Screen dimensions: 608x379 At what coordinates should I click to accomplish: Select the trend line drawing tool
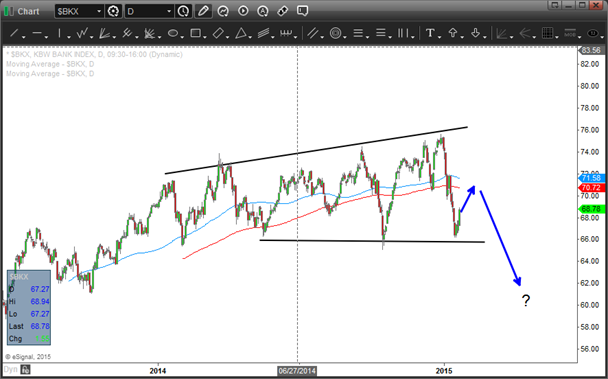(x=14, y=33)
